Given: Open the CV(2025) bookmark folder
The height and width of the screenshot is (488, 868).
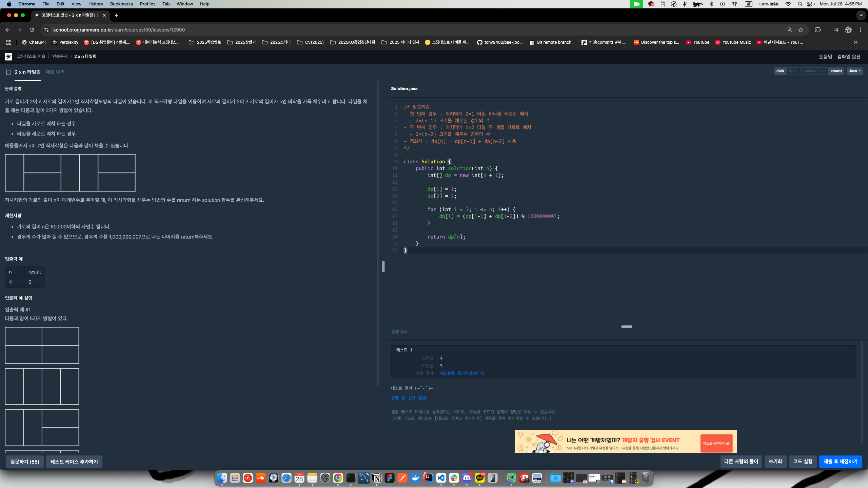Looking at the screenshot, I should click(310, 42).
